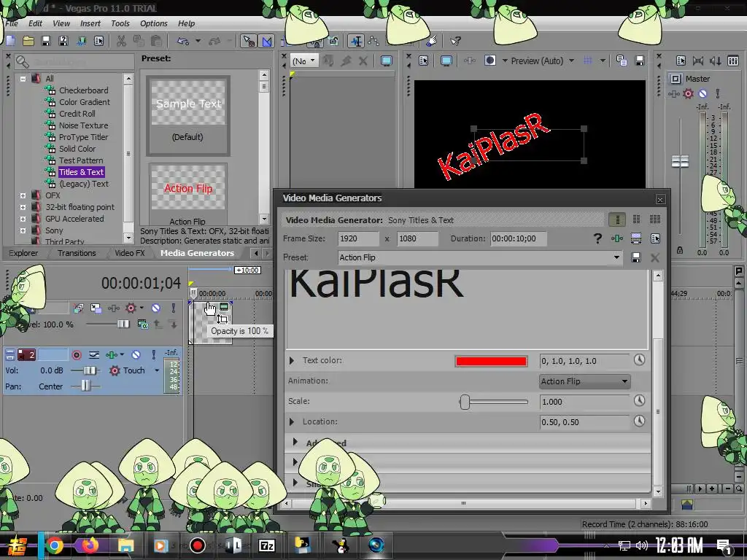The image size is (747, 560).
Task: Copy preview snapshot to clipboard
Action: [622, 61]
